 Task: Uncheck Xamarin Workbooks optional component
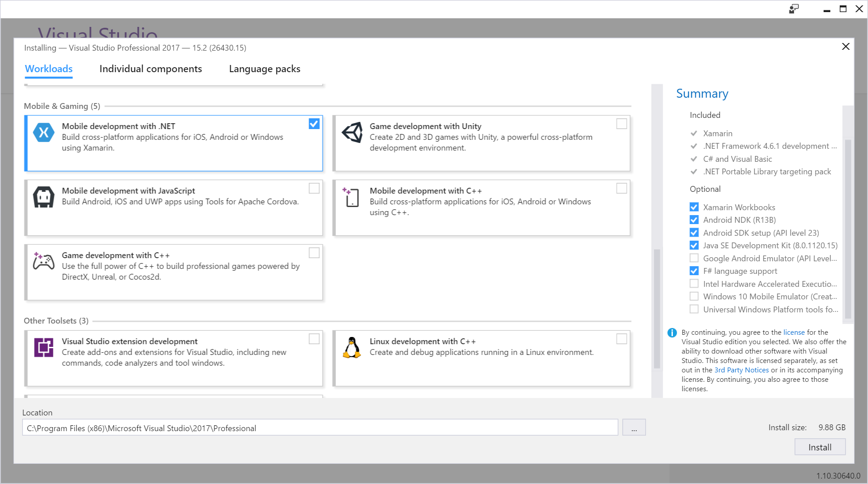pyautogui.click(x=694, y=207)
